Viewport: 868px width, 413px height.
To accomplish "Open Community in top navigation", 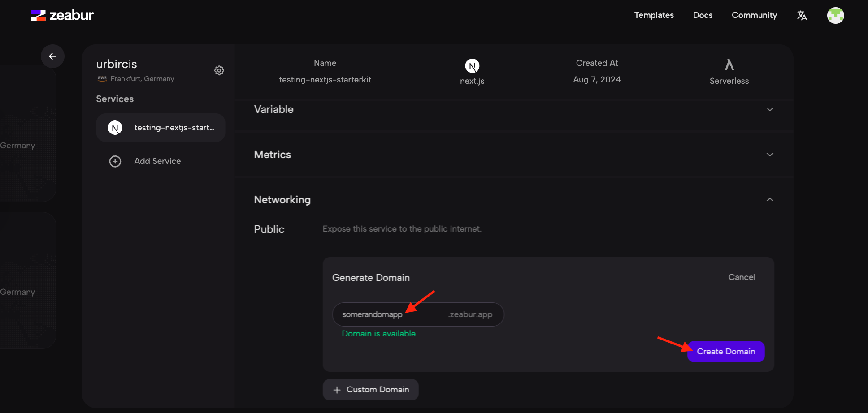I will tap(754, 15).
